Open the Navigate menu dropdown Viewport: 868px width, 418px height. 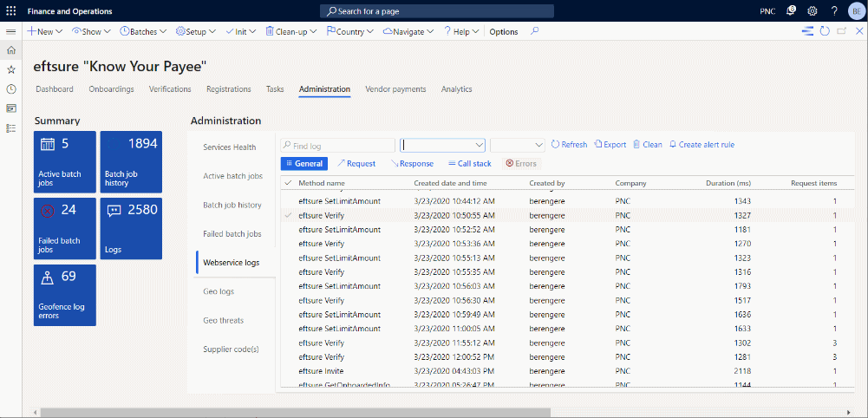[408, 31]
